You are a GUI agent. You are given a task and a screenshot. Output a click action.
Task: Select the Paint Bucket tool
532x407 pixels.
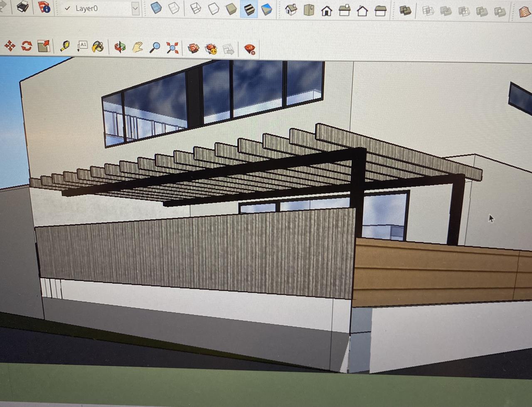coord(98,47)
